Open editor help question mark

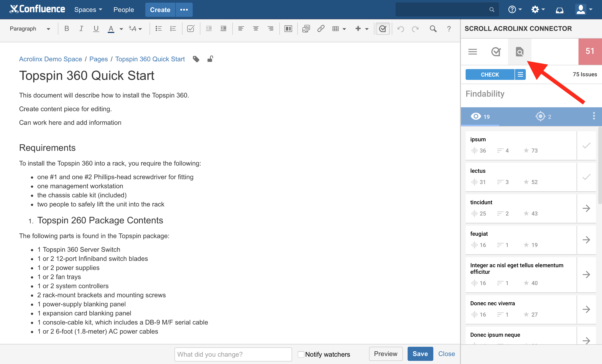(449, 29)
